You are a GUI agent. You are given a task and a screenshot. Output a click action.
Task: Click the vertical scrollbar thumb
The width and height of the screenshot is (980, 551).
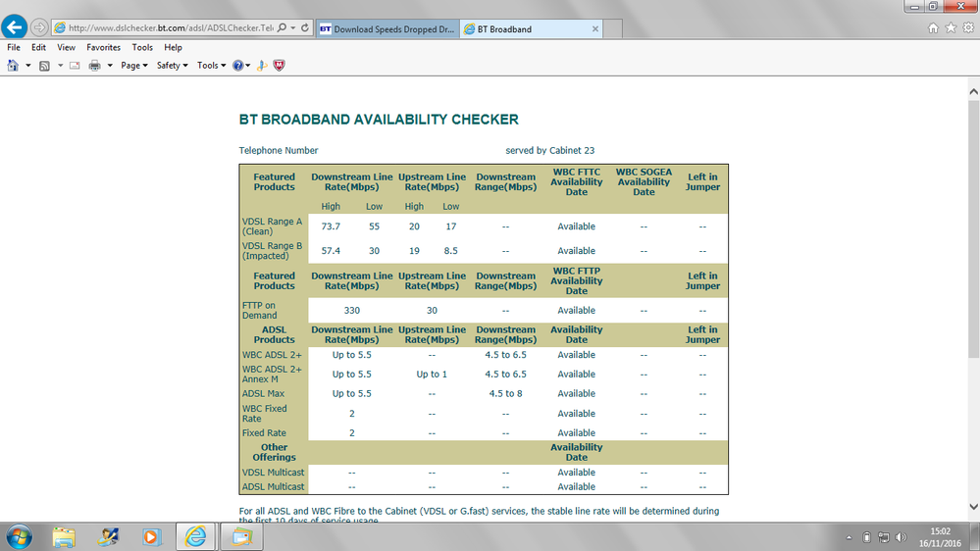974,228
